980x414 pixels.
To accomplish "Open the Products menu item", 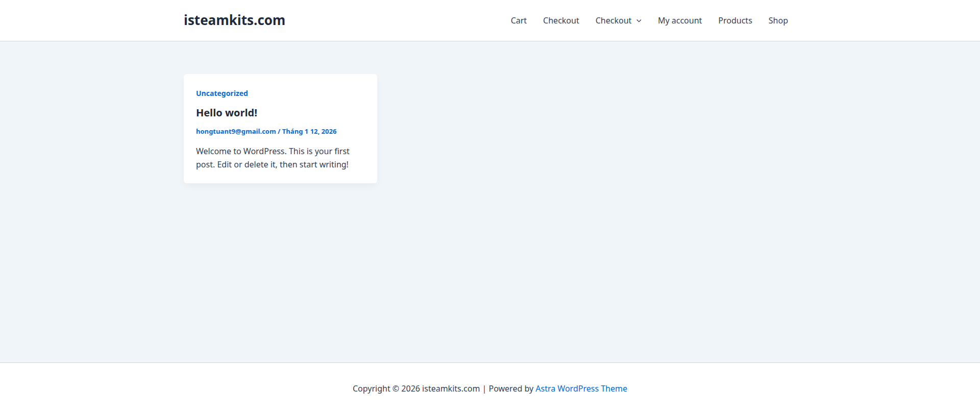I will click(734, 20).
